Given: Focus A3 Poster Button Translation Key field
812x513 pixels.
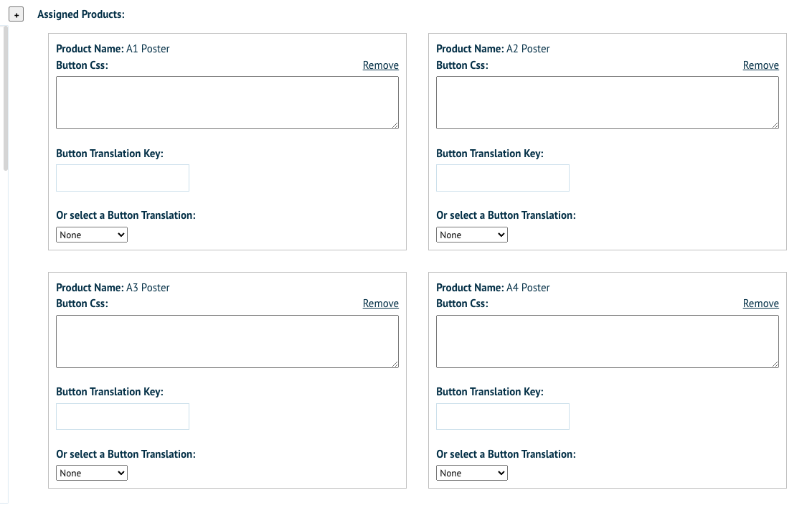Looking at the screenshot, I should (x=123, y=416).
